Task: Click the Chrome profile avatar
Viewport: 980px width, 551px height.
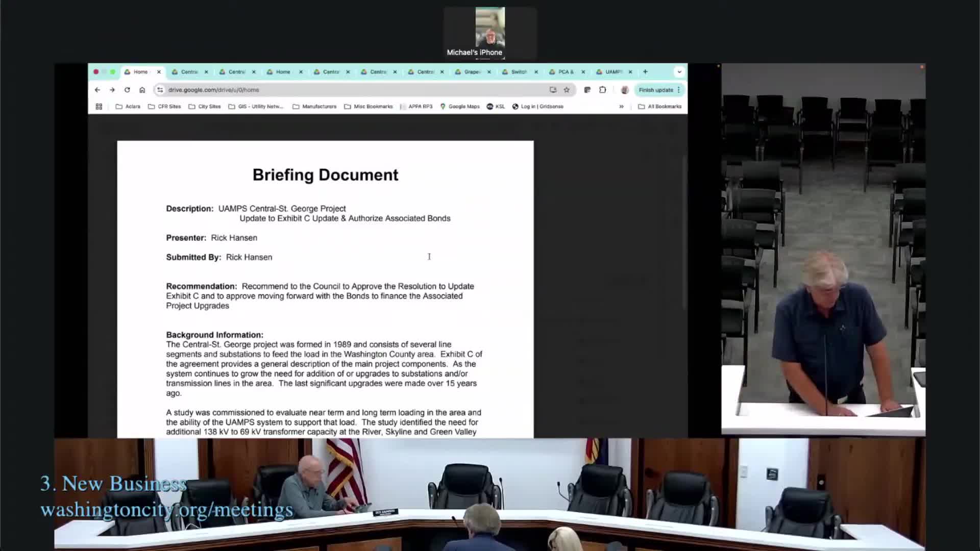Action: click(624, 90)
